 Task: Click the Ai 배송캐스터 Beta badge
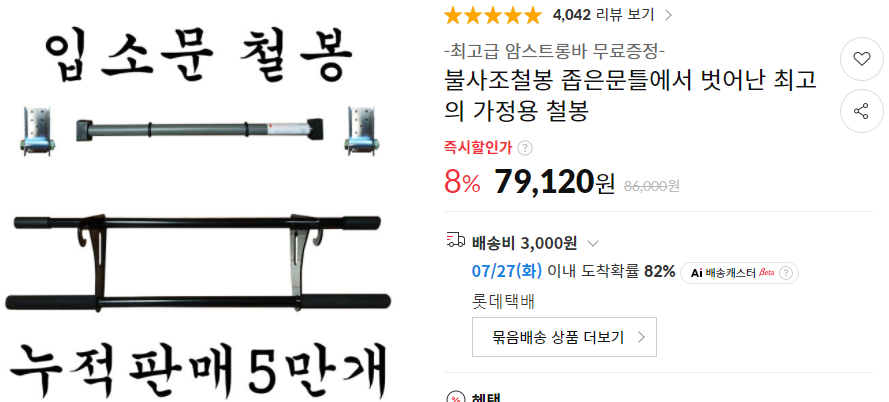click(x=739, y=273)
